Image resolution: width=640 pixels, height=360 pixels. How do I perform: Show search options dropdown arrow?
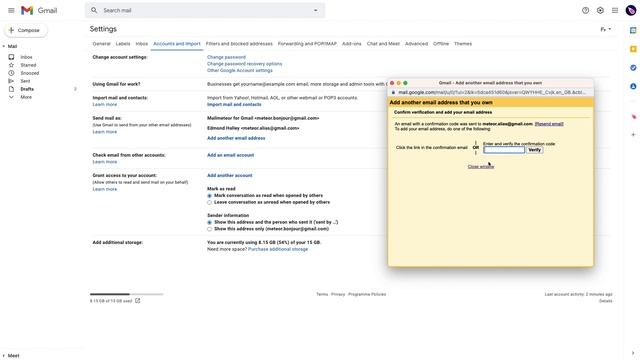316,10
